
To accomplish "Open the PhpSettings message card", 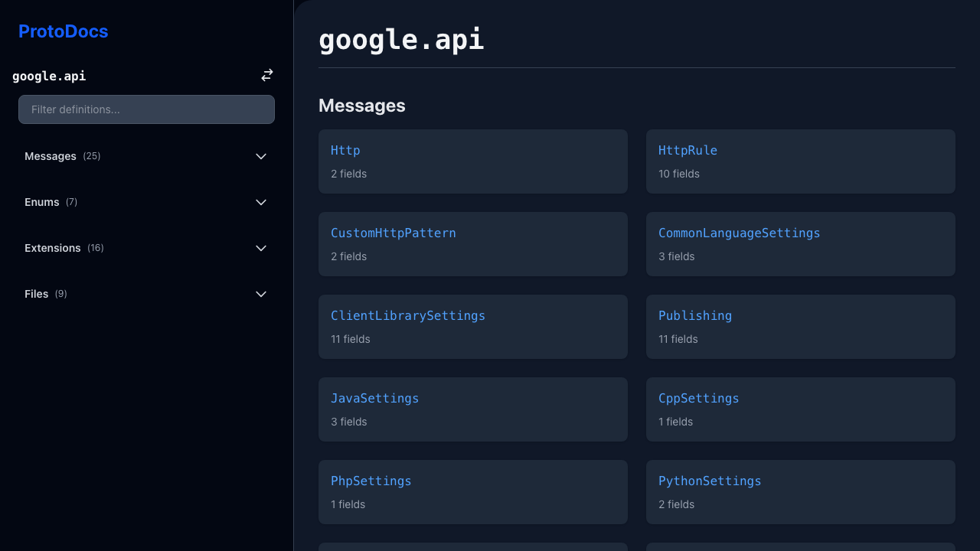I will [x=473, y=492].
